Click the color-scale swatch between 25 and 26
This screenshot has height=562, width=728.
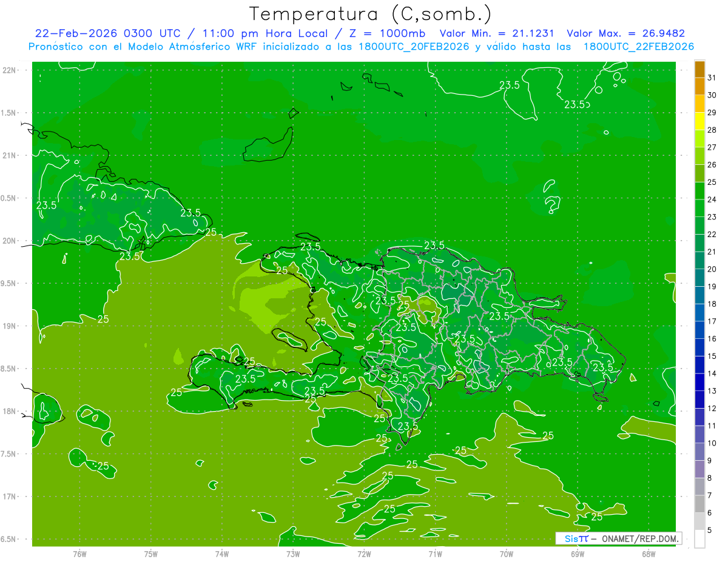(699, 173)
